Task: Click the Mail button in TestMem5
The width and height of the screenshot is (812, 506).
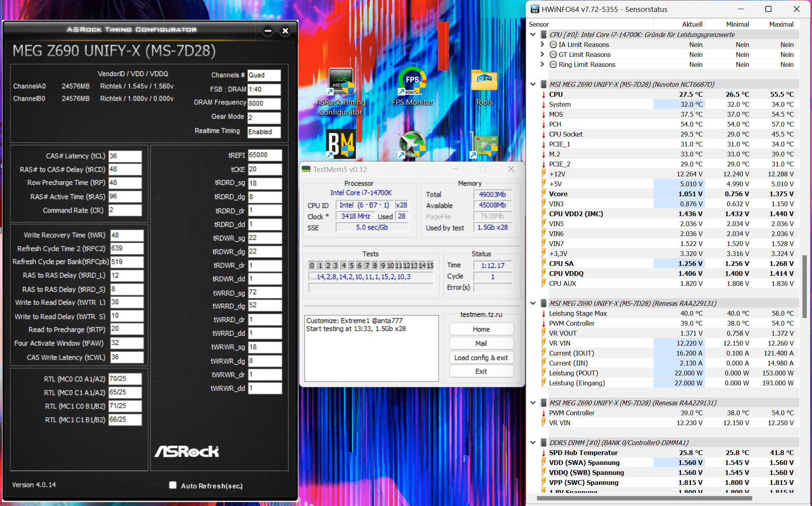Action: click(481, 343)
